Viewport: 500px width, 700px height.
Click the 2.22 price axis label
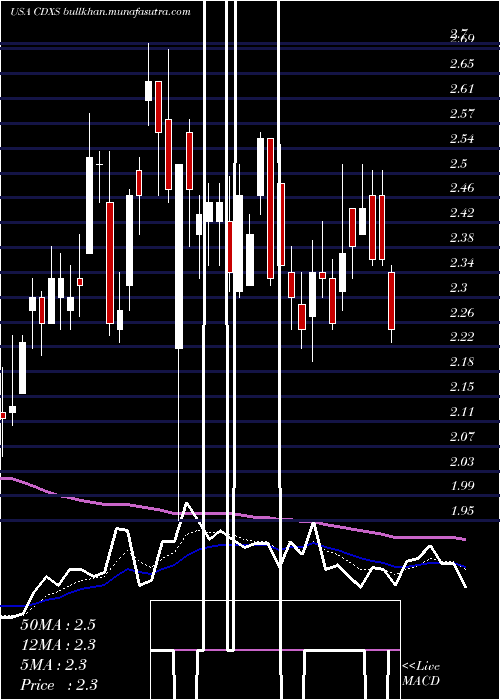(x=462, y=337)
